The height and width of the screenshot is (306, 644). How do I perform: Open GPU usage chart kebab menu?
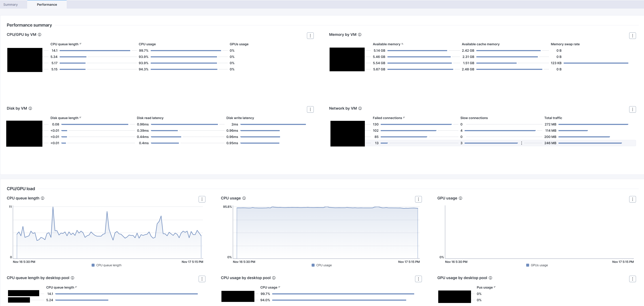click(x=632, y=199)
